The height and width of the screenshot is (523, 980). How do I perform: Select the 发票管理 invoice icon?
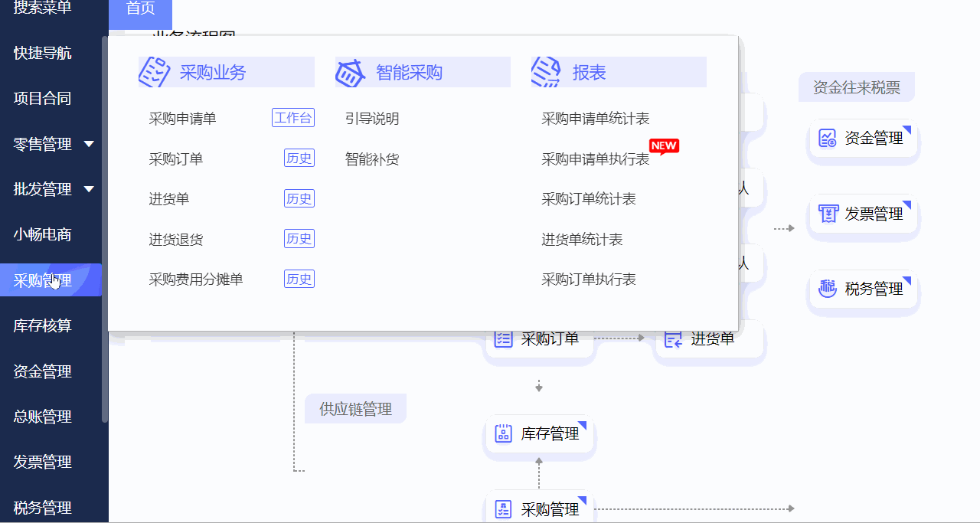(x=828, y=214)
